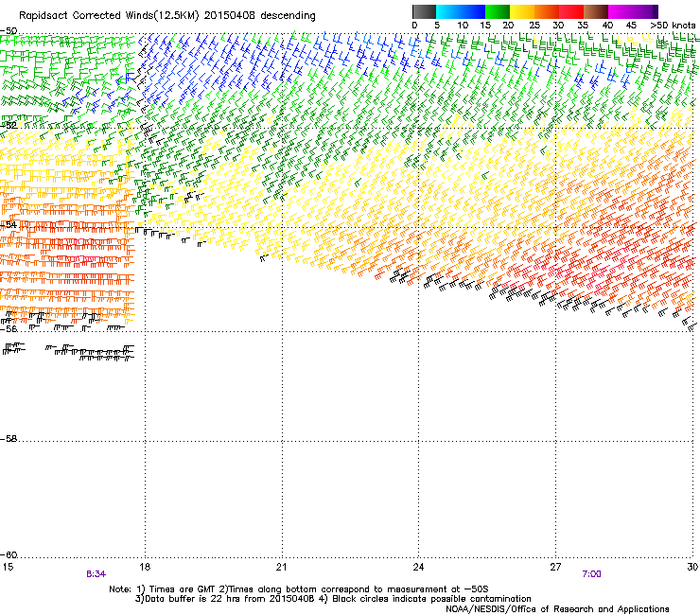Click the orange 25-30 knots legend swatch
The width and height of the screenshot is (700, 615).
tap(547, 11)
